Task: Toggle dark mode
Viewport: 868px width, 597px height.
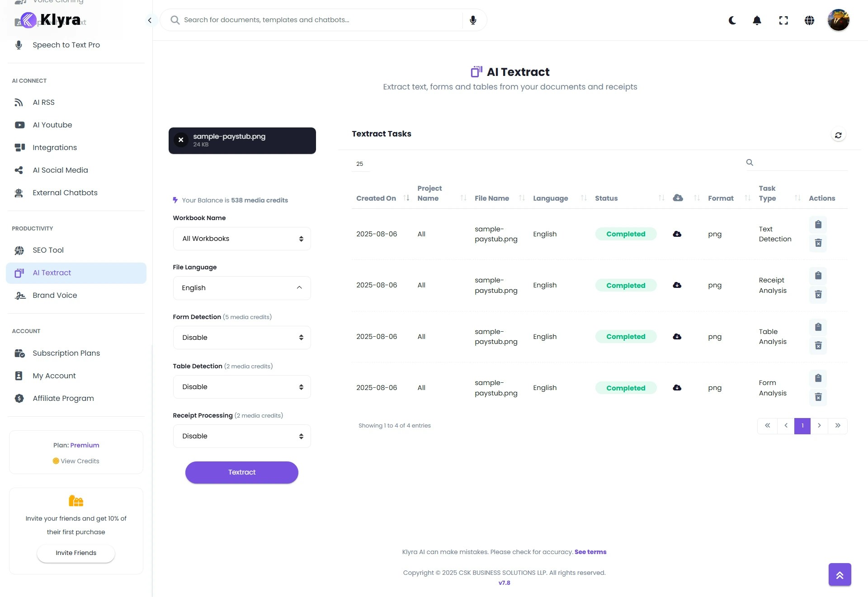Action: click(x=732, y=20)
